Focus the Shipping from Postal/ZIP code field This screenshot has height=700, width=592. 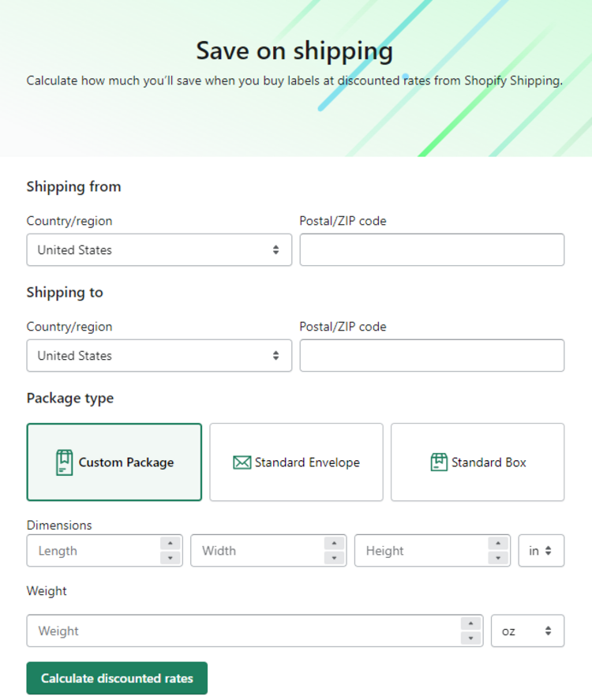pyautogui.click(x=432, y=250)
